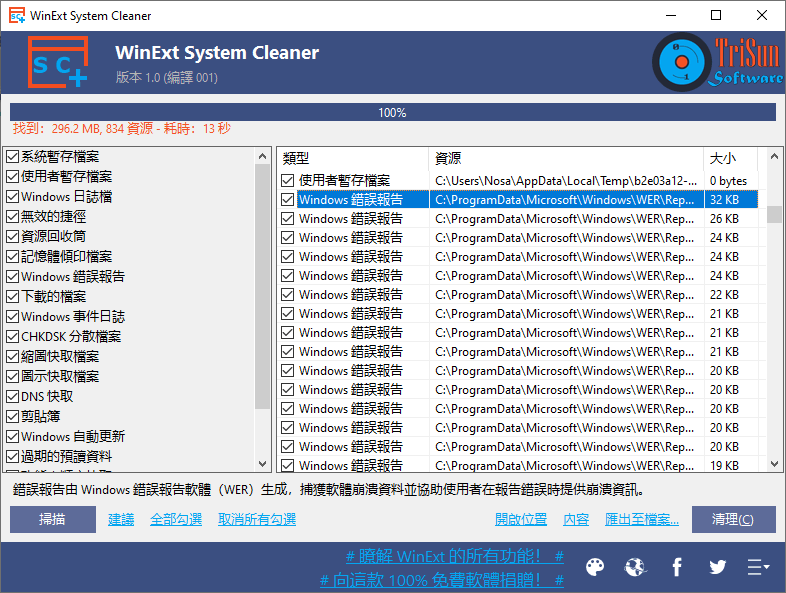Viewport: 786px width, 593px height.
Task: Click the globe language icon
Action: 635,567
